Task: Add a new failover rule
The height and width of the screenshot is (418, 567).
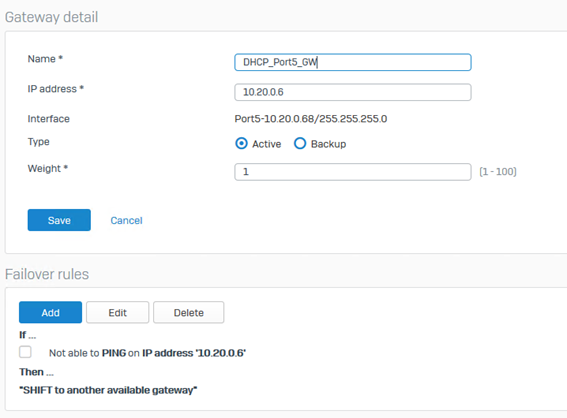Action: [x=50, y=312]
